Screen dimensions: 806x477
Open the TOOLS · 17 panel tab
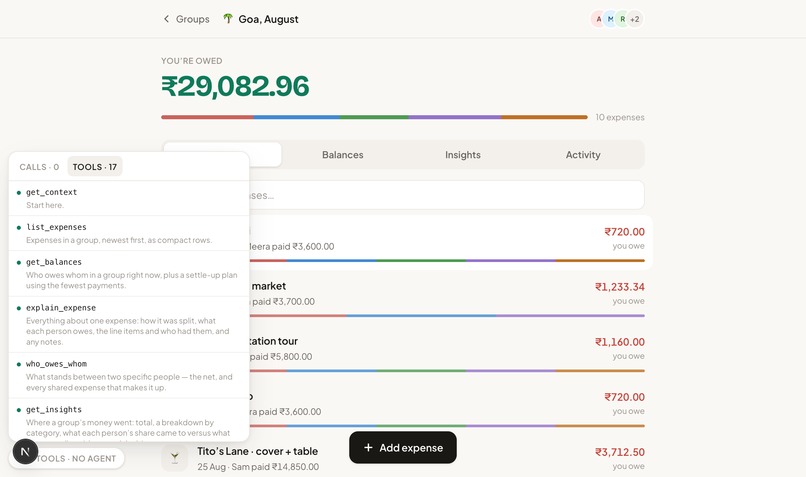(x=95, y=167)
